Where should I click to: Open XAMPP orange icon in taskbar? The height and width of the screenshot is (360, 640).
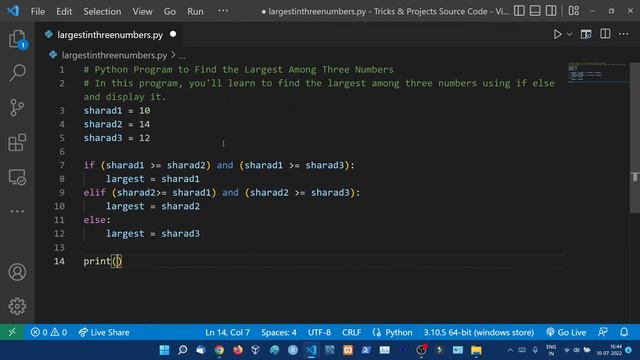(x=348, y=350)
